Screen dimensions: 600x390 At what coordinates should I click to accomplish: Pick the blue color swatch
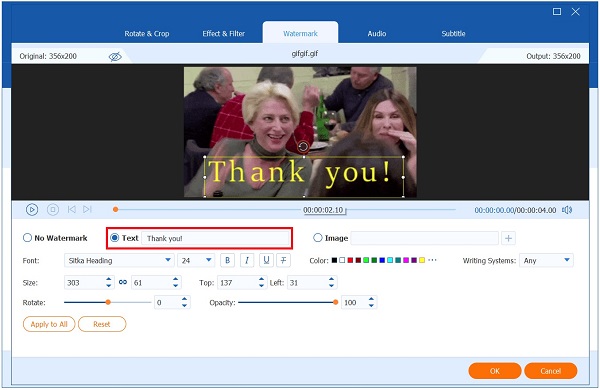pyautogui.click(x=382, y=260)
